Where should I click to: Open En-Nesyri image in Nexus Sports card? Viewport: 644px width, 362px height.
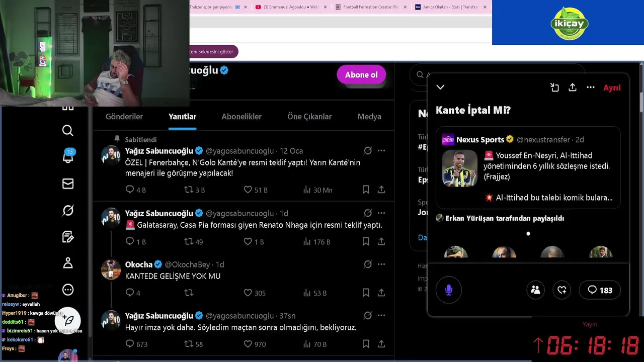(x=459, y=168)
